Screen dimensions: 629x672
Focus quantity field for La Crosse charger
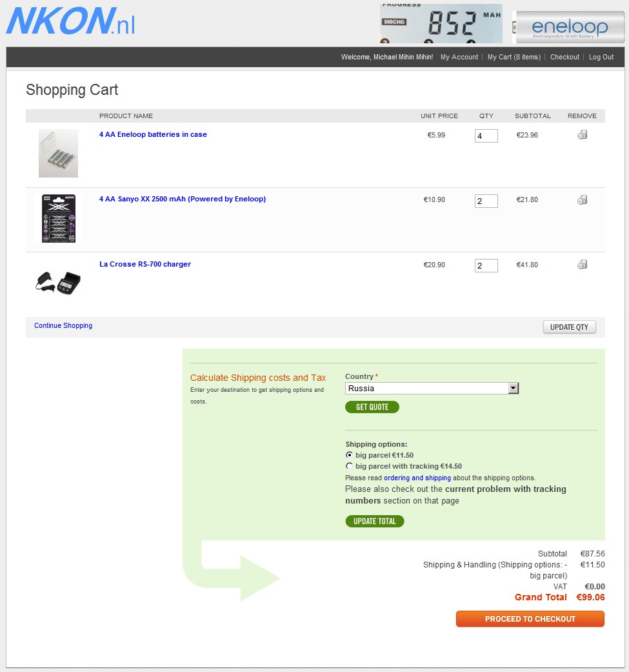coord(486,266)
